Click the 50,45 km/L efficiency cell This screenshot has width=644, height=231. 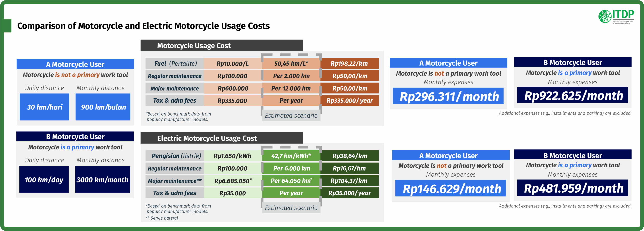click(291, 63)
